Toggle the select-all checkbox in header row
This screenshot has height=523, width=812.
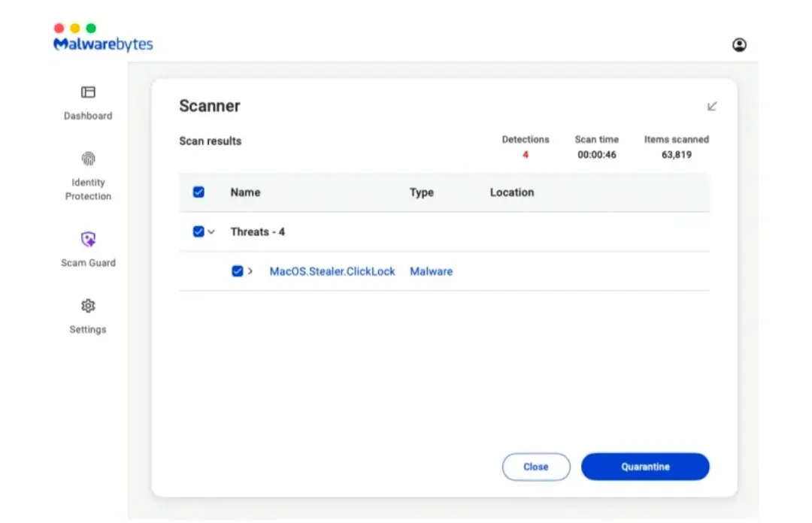(x=198, y=192)
